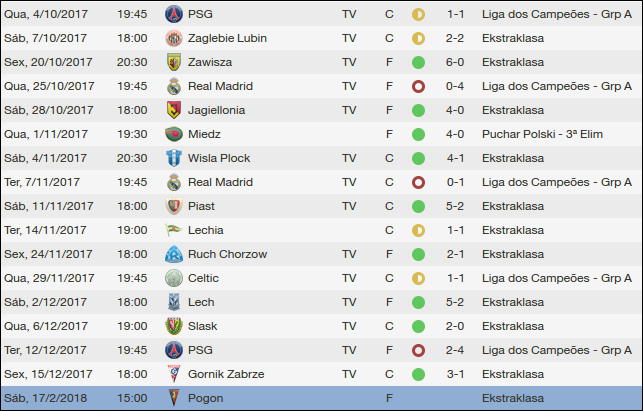Click the Zaglebie Lubin club crest
The height and width of the screenshot is (411, 643).
click(173, 38)
